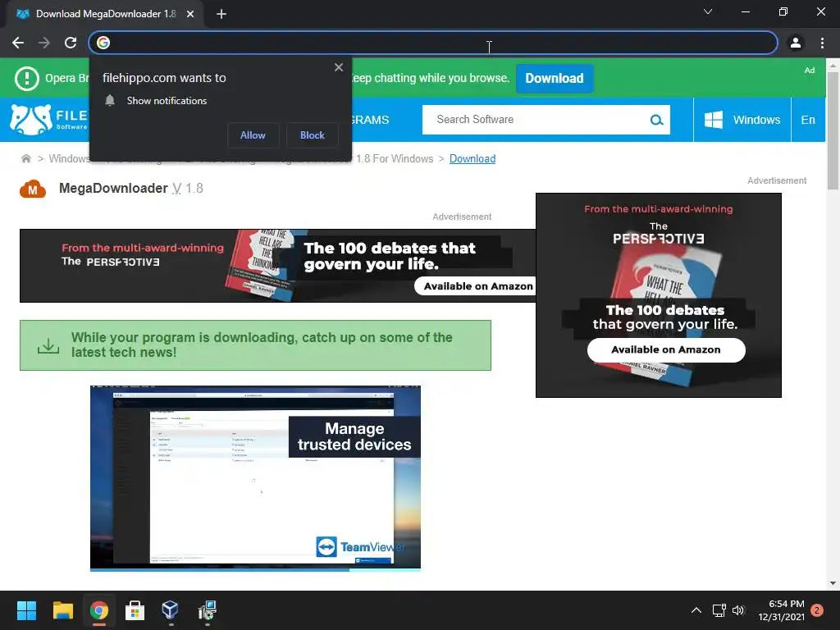Open FileHippo logo homepage
Image resolution: width=840 pixels, height=630 pixels.
pos(49,120)
